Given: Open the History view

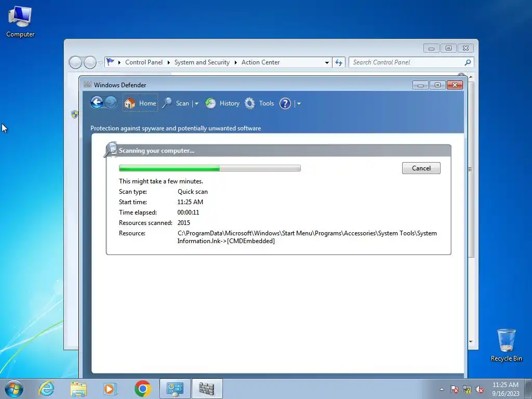Looking at the screenshot, I should click(222, 103).
